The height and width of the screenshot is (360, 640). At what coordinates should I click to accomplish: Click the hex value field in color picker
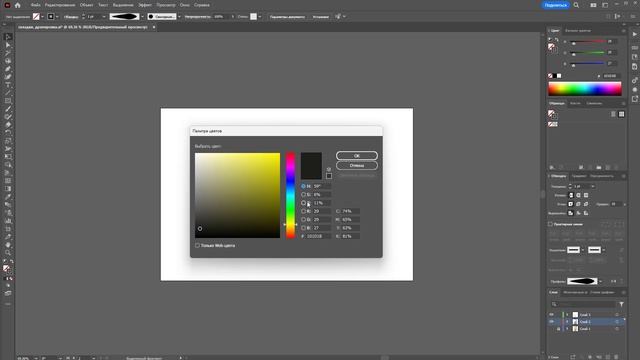pyautogui.click(x=318, y=236)
